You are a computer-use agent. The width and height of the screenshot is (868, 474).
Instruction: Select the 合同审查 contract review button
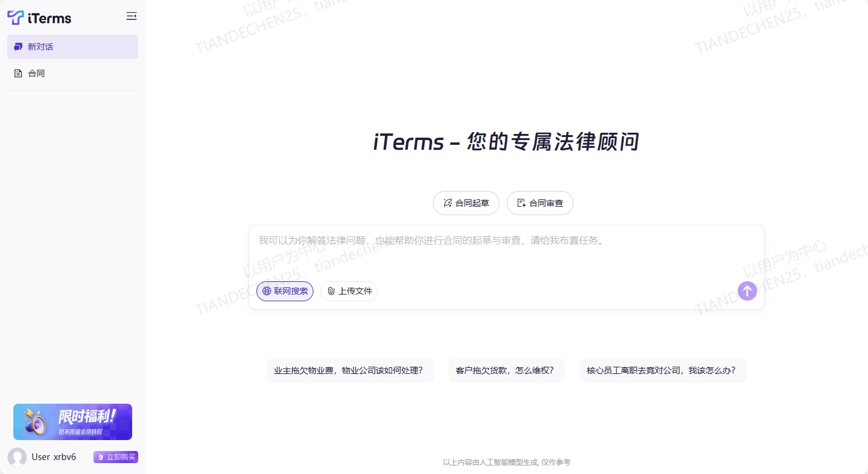point(539,203)
